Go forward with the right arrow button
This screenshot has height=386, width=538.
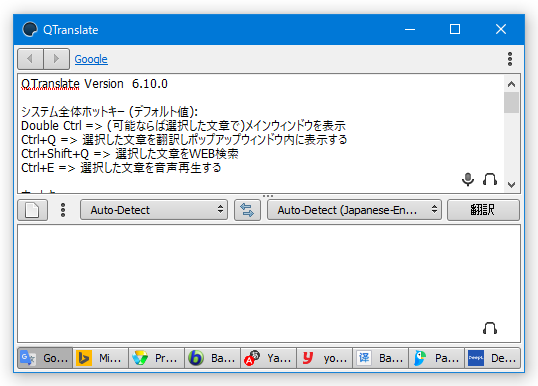click(x=57, y=59)
